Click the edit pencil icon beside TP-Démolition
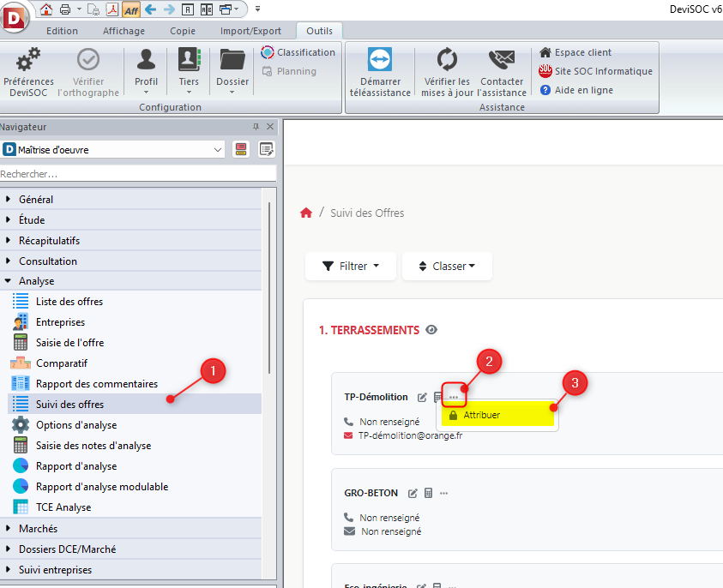Image resolution: width=723 pixels, height=588 pixels. [x=422, y=398]
